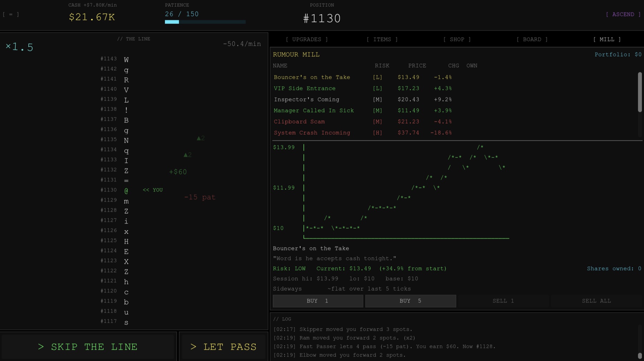Click the Portfolio: $0 value
This screenshot has height=361, width=644.
point(618,54)
